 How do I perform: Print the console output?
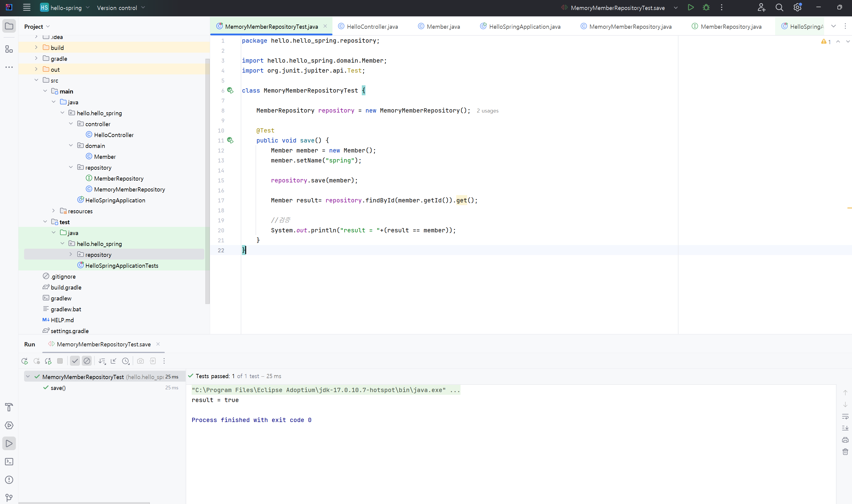[845, 440]
